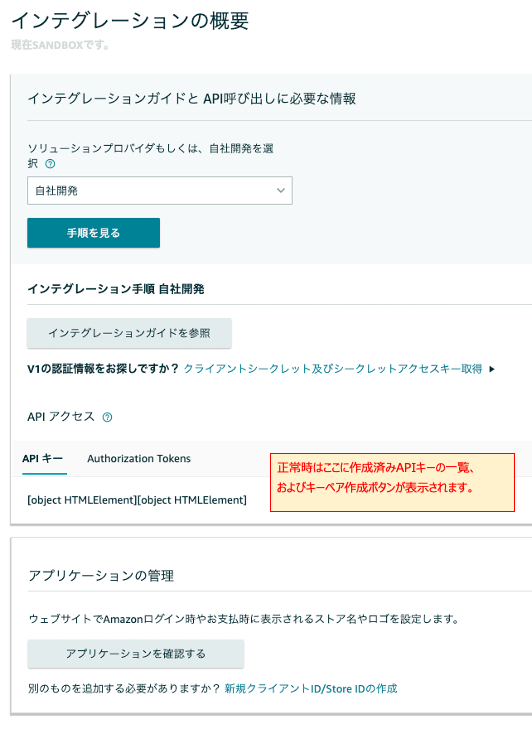532x729 pixels.
Task: Expand the 自社開発 dropdown
Action: point(160,190)
